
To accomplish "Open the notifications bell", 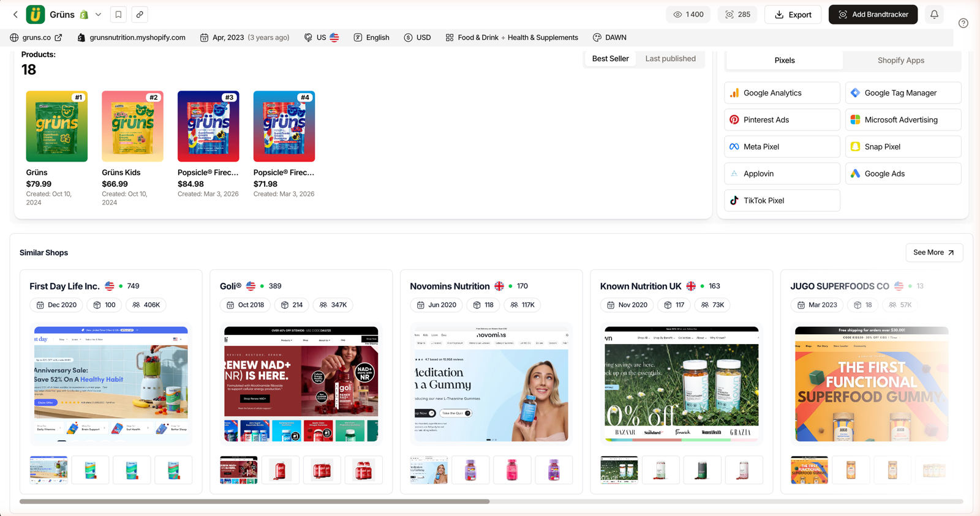I will coord(934,15).
